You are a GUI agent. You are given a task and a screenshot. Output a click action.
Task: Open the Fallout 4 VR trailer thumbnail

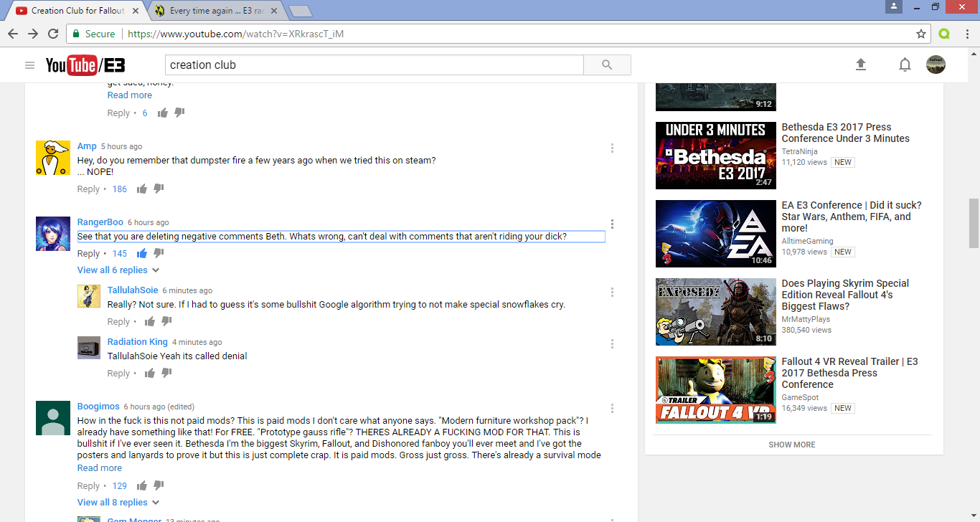pos(716,390)
